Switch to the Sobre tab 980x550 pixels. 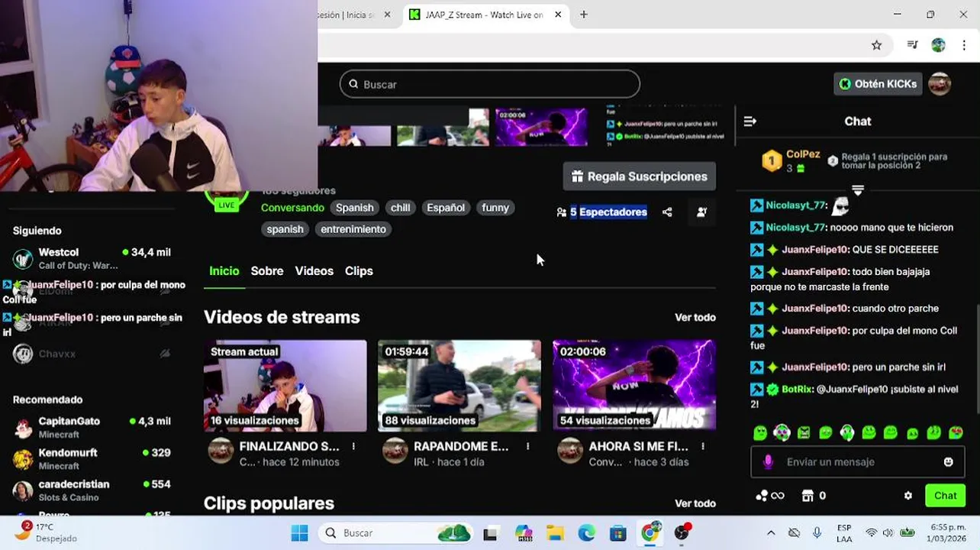(267, 271)
